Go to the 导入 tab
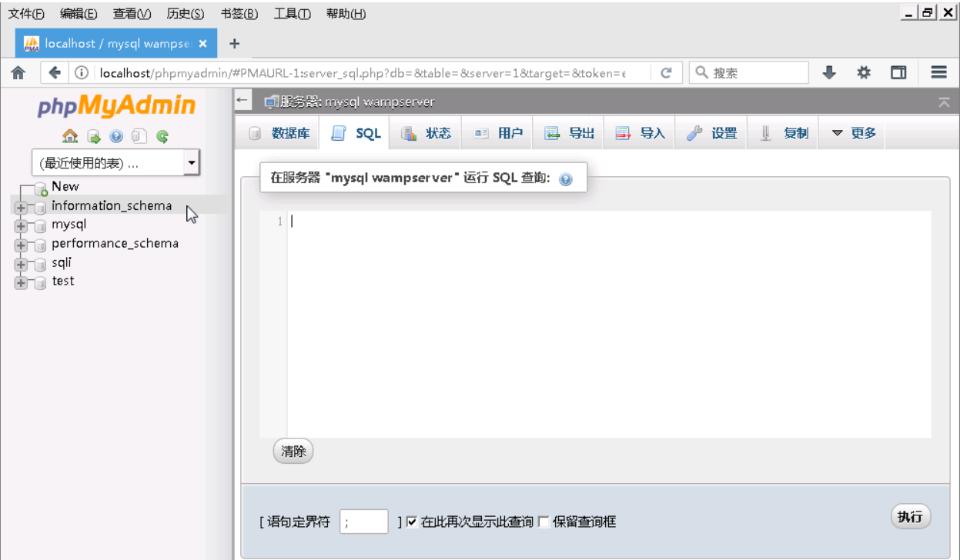This screenshot has width=960, height=560. point(640,133)
